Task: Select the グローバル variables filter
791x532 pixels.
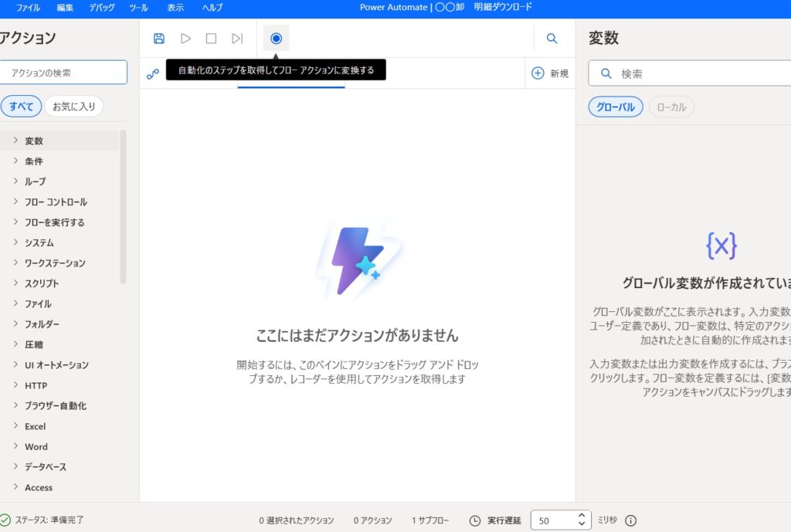Action: coord(616,107)
